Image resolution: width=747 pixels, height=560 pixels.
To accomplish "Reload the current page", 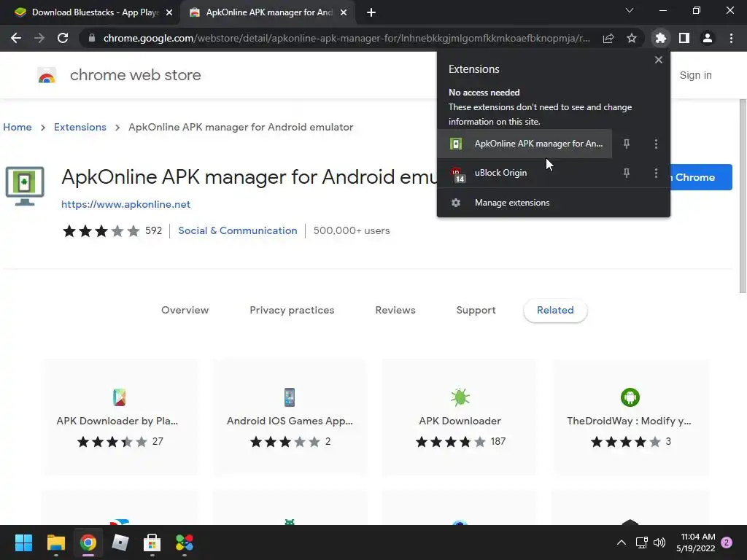I will click(63, 38).
